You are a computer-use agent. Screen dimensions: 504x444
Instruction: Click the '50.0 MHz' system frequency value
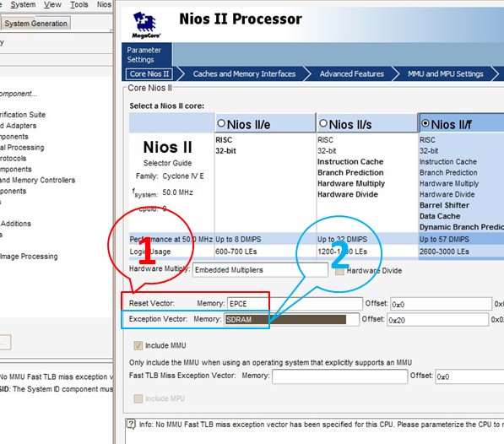tap(178, 192)
